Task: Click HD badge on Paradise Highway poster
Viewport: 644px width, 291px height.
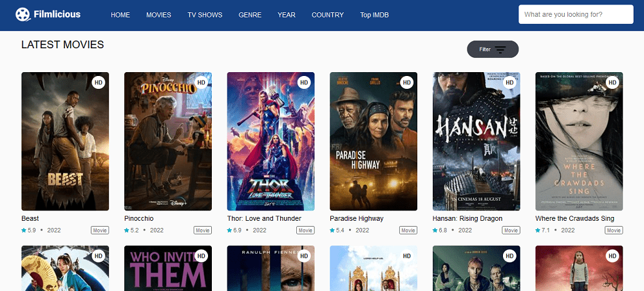Action: click(406, 82)
